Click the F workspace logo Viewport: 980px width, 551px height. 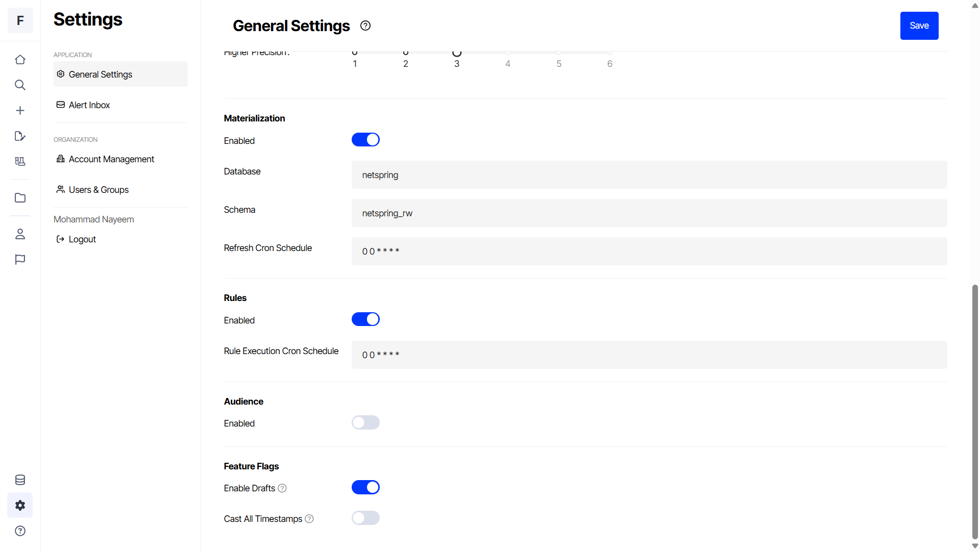(x=20, y=20)
